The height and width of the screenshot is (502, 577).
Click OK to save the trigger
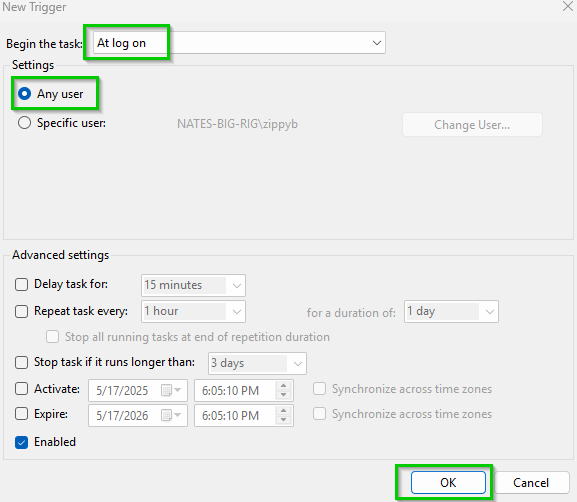pos(448,482)
